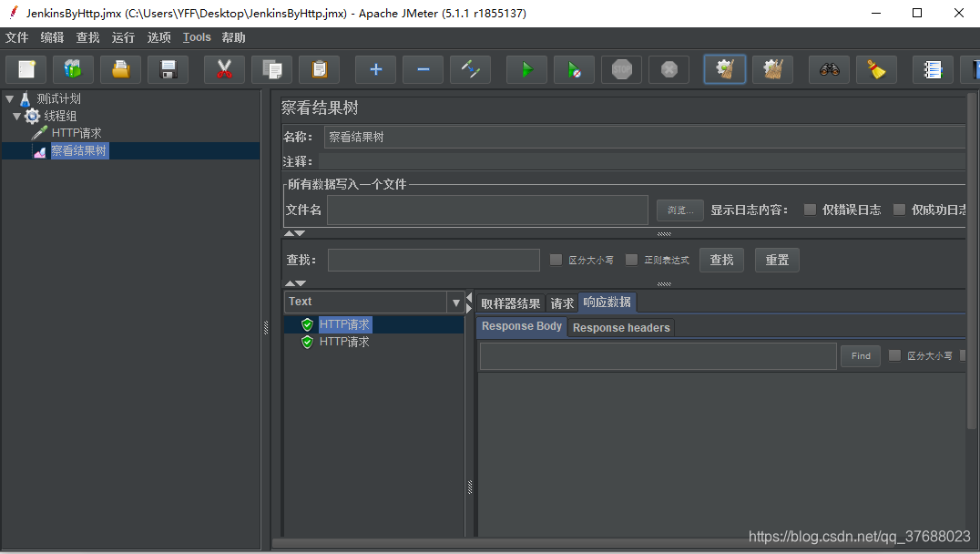Click the Stop test toolbar icon
Screen dimensions: 980x554
[622, 69]
